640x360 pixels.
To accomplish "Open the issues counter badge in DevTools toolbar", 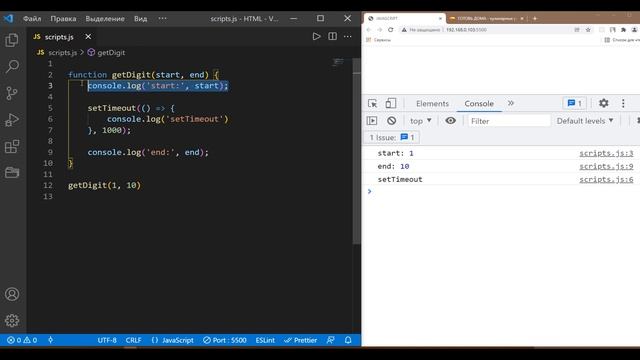I will (x=574, y=103).
